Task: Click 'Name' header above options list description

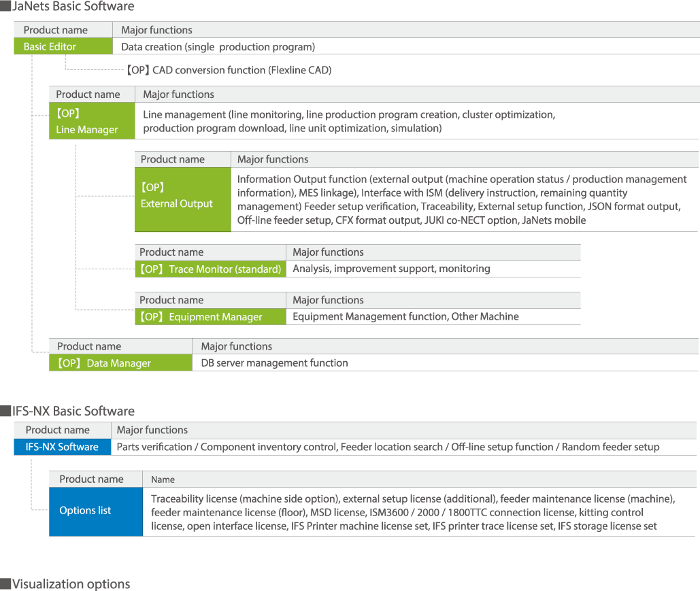Action: tap(163, 479)
